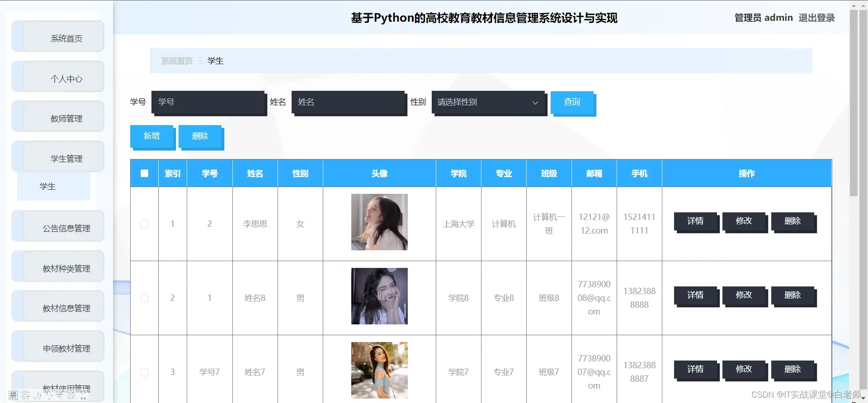Image resolution: width=868 pixels, height=403 pixels.
Task: Focus the 姓名 search input
Action: [x=348, y=102]
